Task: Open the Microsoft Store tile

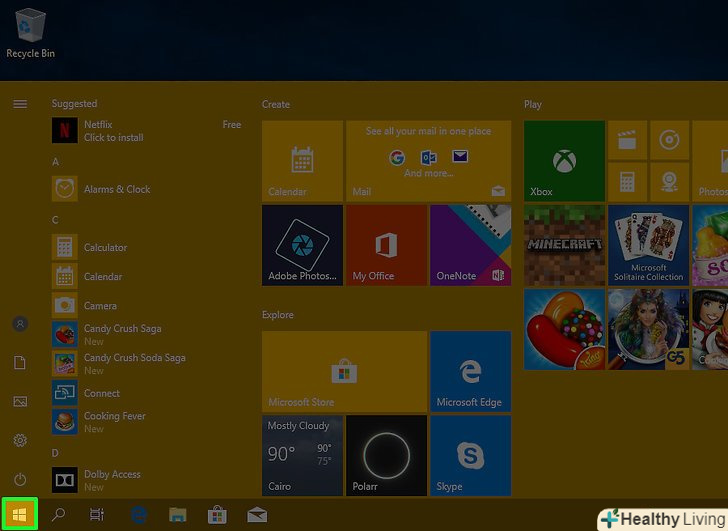Action: 344,371
